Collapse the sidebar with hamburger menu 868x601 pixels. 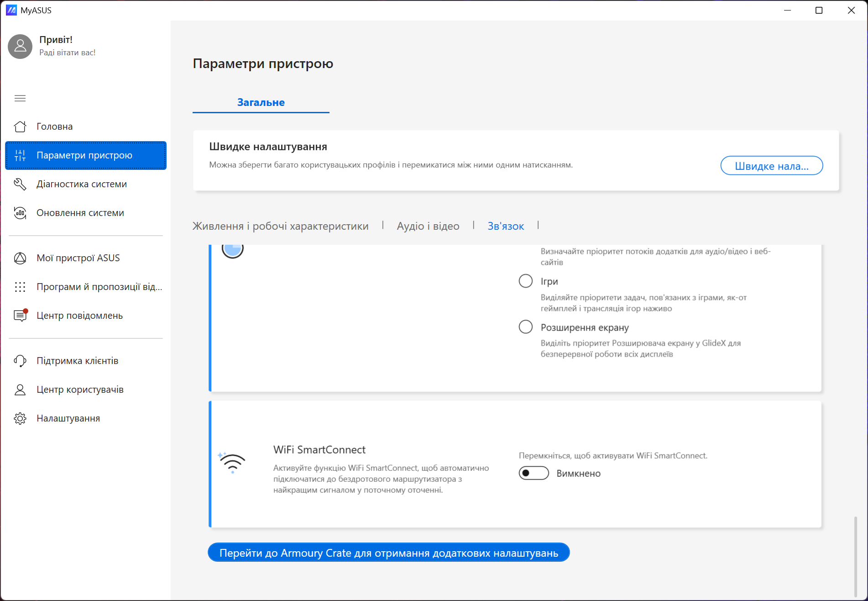[x=20, y=98]
